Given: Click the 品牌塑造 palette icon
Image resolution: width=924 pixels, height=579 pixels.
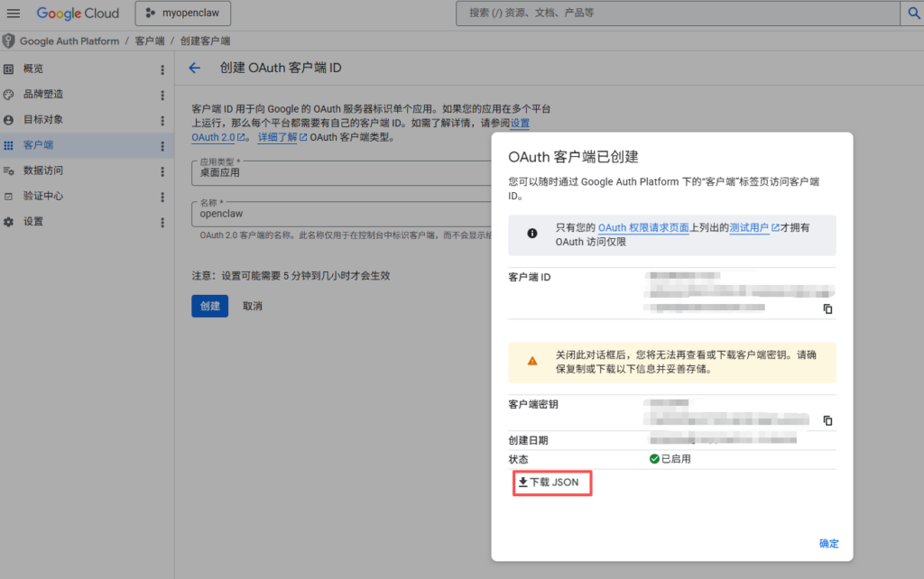Looking at the screenshot, I should pyautogui.click(x=8, y=94).
